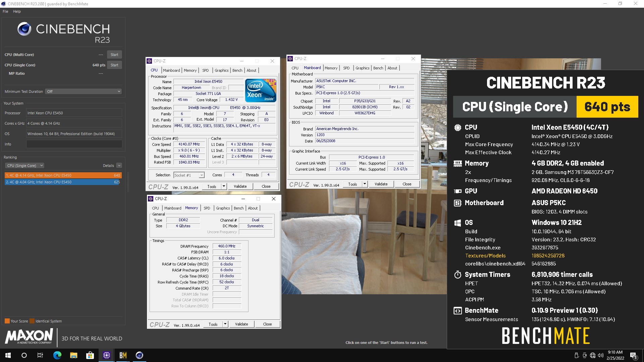Click the BenchMate Memory icon

click(x=458, y=163)
